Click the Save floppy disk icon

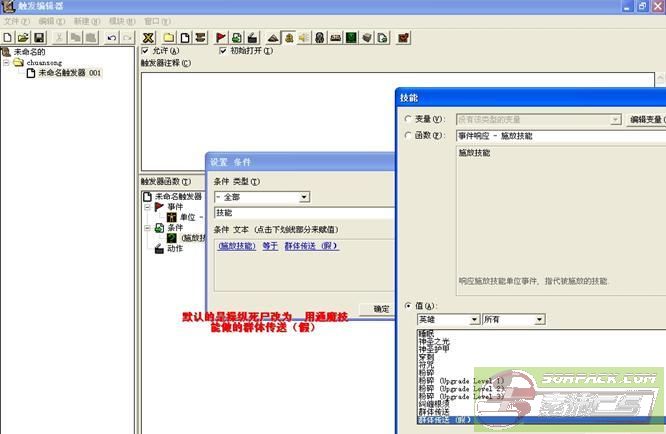click(39, 37)
